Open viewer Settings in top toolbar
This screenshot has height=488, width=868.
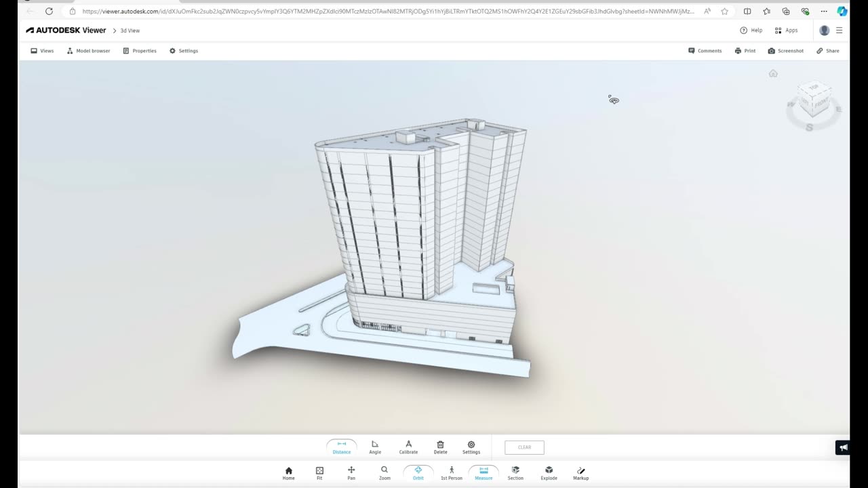pos(184,51)
